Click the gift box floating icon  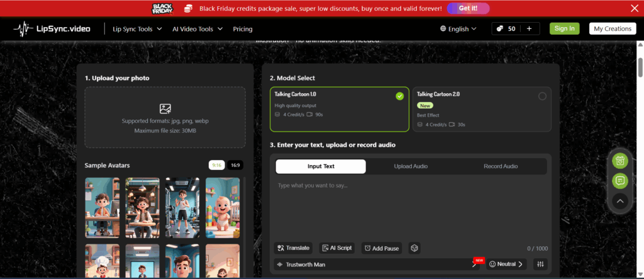pyautogui.click(x=619, y=161)
